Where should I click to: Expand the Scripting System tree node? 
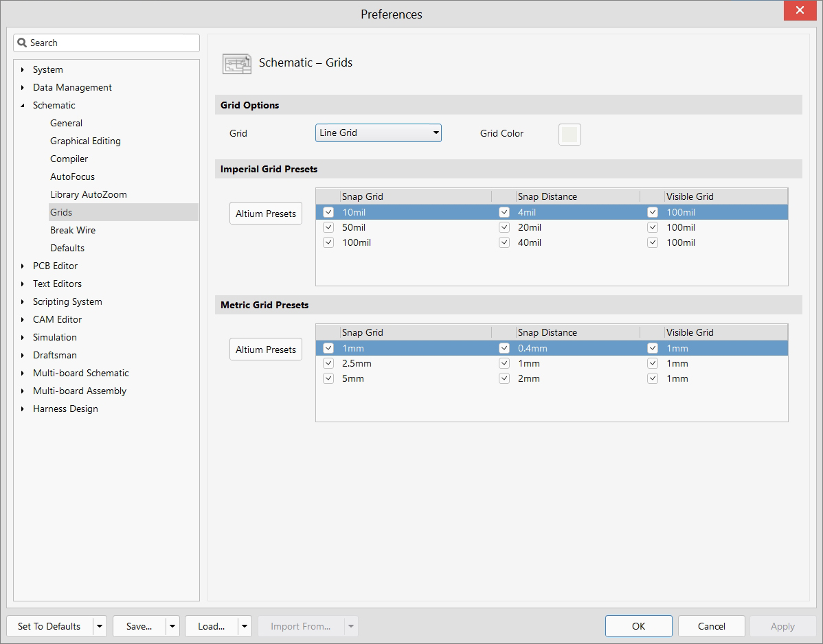pyautogui.click(x=23, y=301)
